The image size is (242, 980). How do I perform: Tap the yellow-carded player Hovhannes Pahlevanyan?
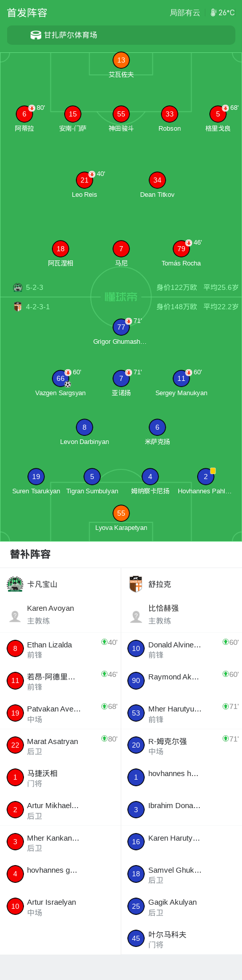(x=205, y=482)
